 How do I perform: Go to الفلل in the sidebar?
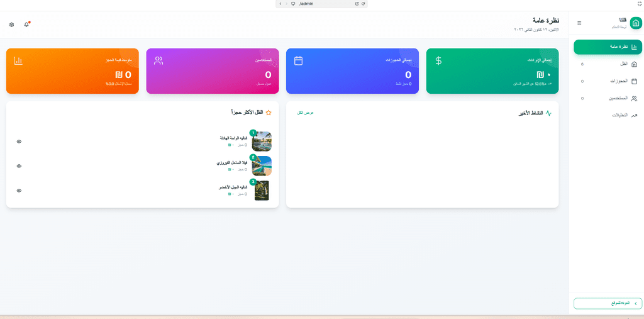[x=608, y=64]
